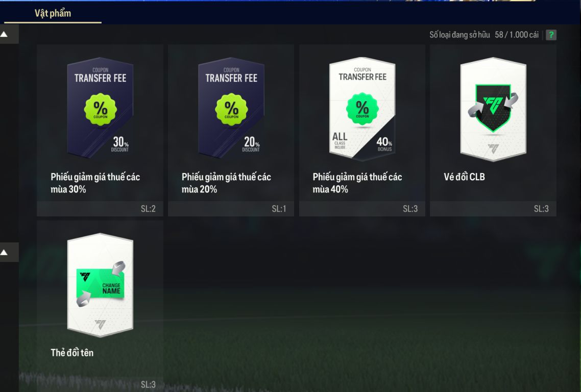
Task: Click the 'Vé đổi CLB' item title
Action: [464, 177]
